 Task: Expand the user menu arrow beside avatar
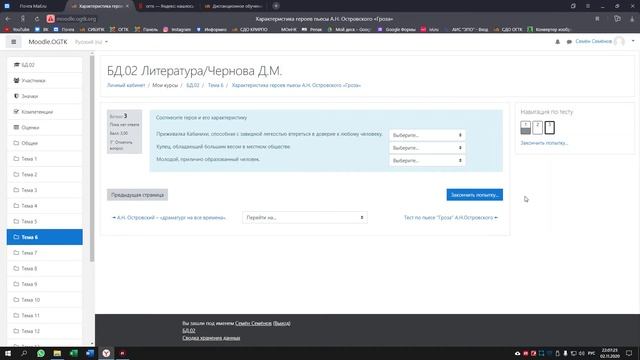633,41
